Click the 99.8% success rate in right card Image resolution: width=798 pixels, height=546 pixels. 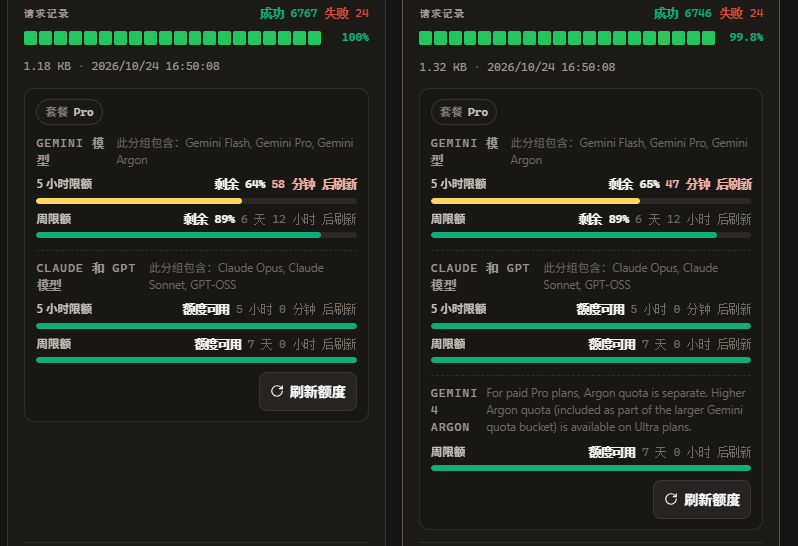746,37
